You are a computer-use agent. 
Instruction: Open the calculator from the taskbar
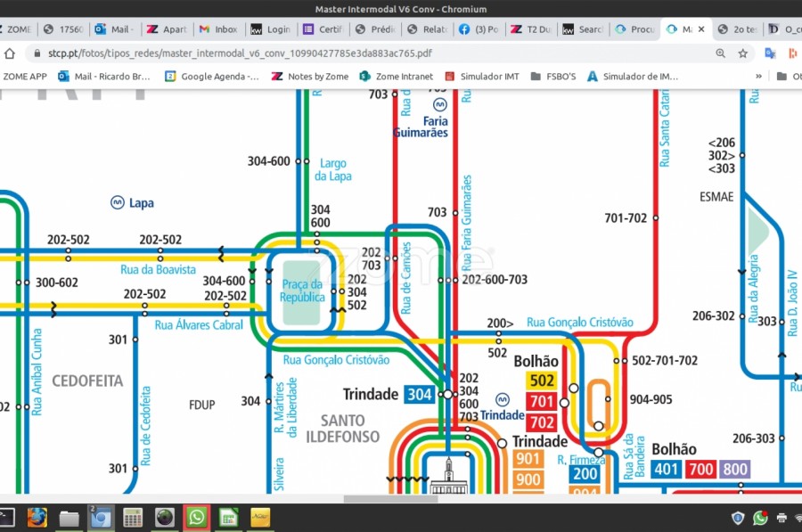point(133,517)
